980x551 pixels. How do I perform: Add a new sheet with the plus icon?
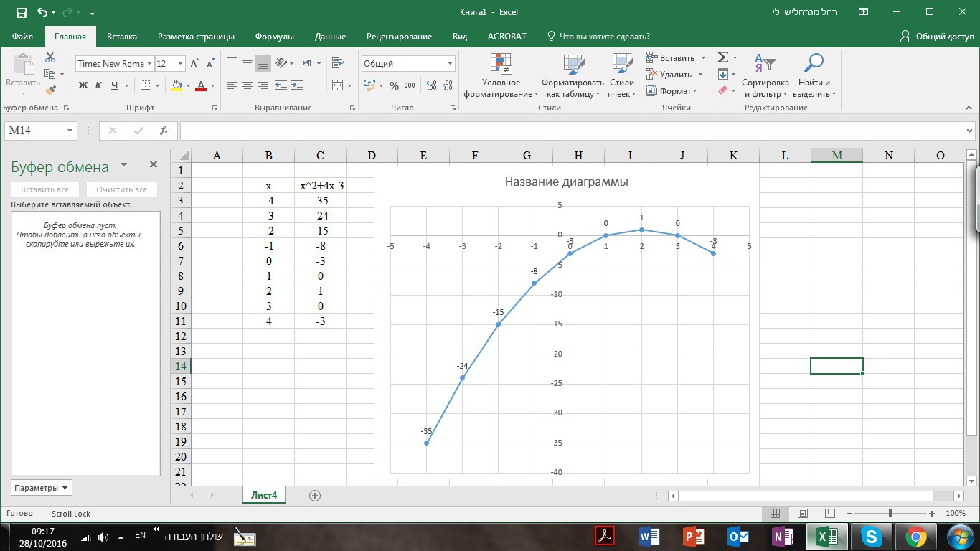click(x=314, y=495)
